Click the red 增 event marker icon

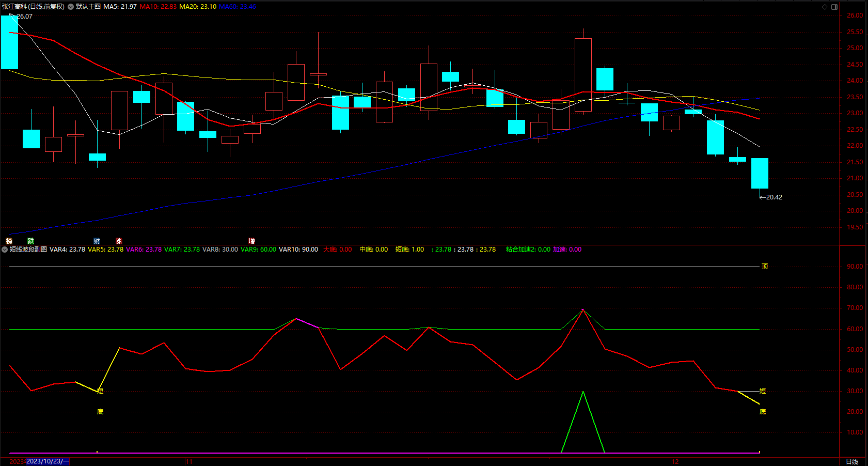tap(252, 241)
